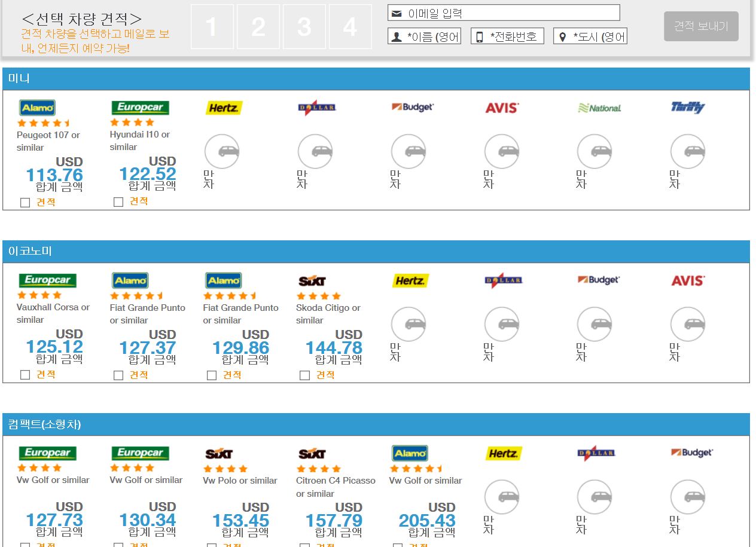The height and width of the screenshot is (547, 756).
Task: Click the price 113.76 for Peugeot 107
Action: point(54,175)
